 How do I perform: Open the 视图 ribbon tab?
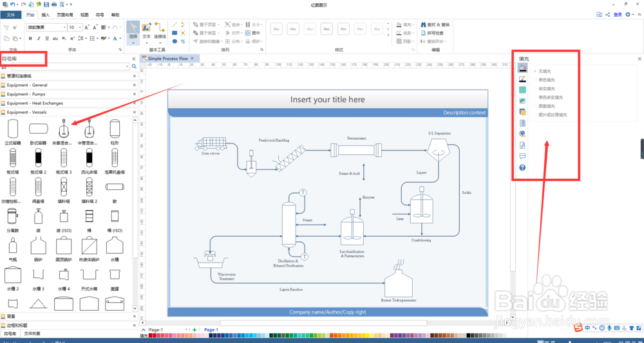[x=84, y=15]
